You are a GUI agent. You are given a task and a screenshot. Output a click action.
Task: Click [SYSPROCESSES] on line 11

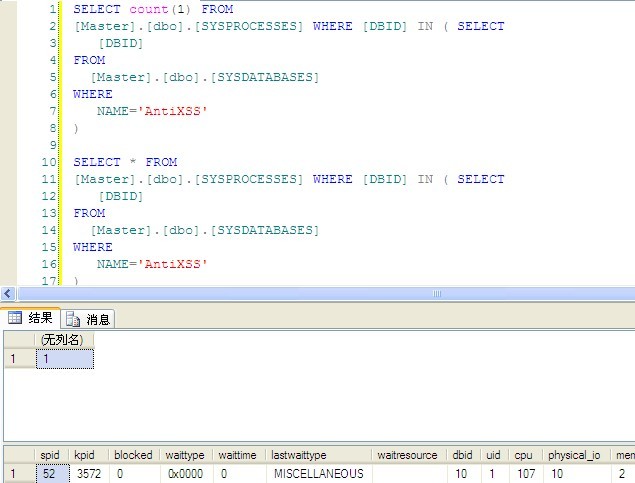coord(249,179)
